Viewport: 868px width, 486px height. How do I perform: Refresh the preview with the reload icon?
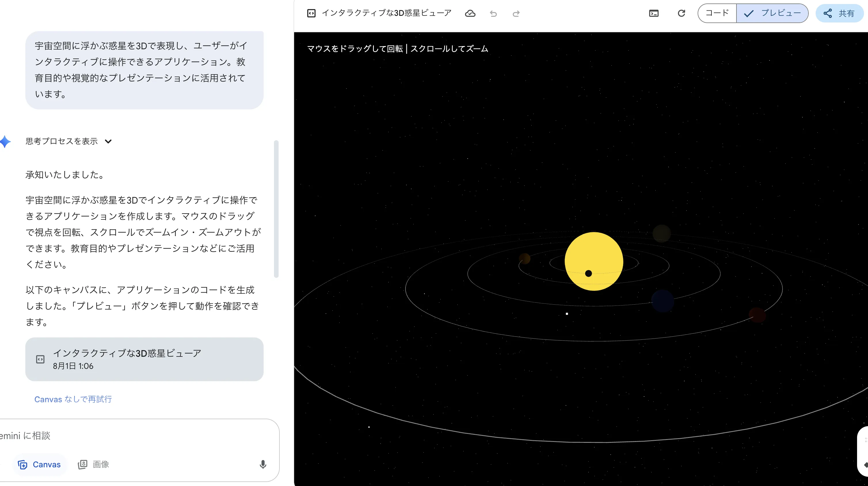point(681,13)
